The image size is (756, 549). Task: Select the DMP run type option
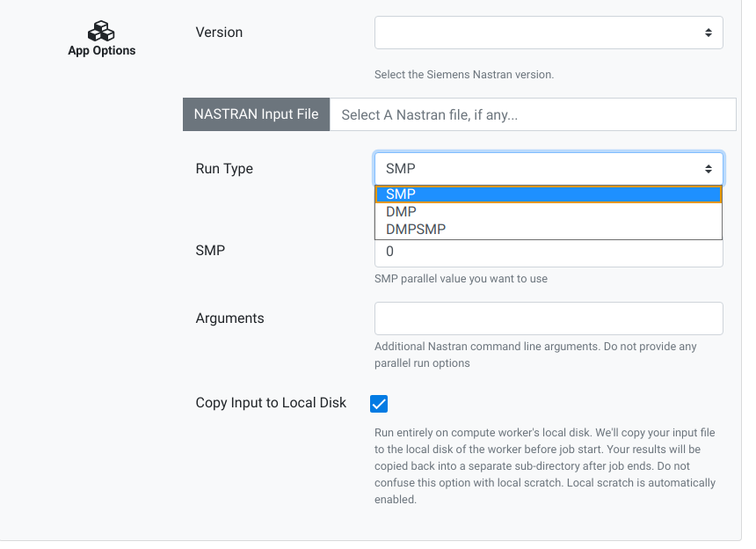pos(549,212)
